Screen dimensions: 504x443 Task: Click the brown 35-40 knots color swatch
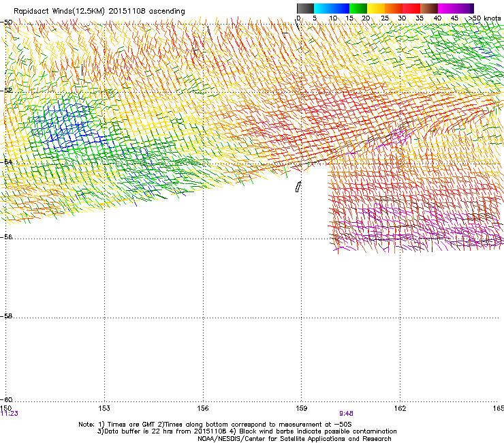429,8
